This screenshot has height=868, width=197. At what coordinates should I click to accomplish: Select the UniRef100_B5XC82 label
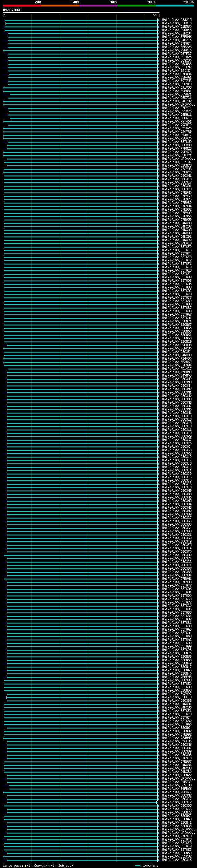tap(177, 856)
